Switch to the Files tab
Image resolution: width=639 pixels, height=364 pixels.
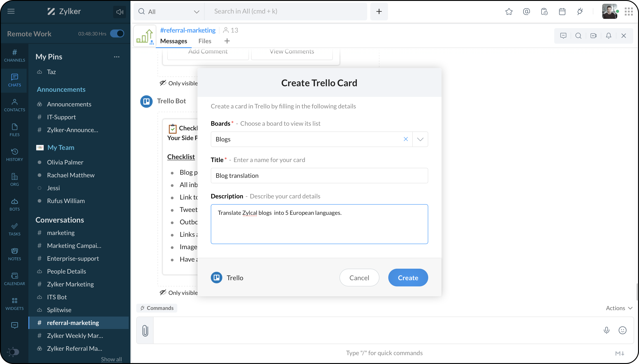(205, 41)
